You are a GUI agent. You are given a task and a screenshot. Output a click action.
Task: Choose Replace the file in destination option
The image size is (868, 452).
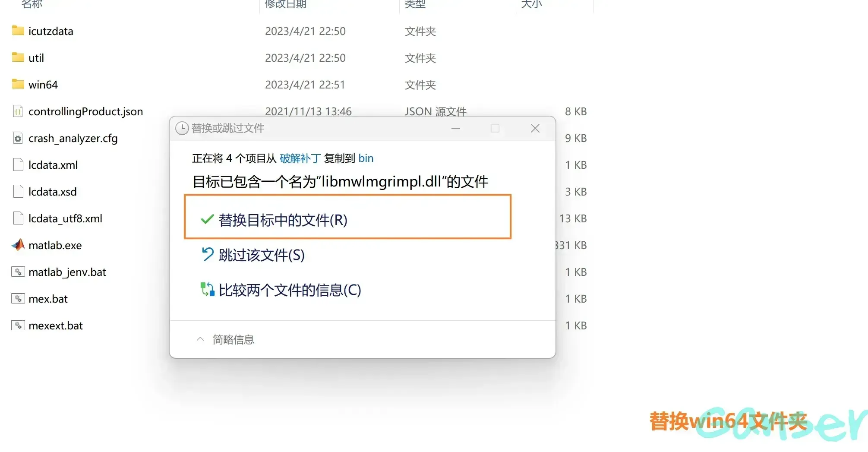[283, 220]
